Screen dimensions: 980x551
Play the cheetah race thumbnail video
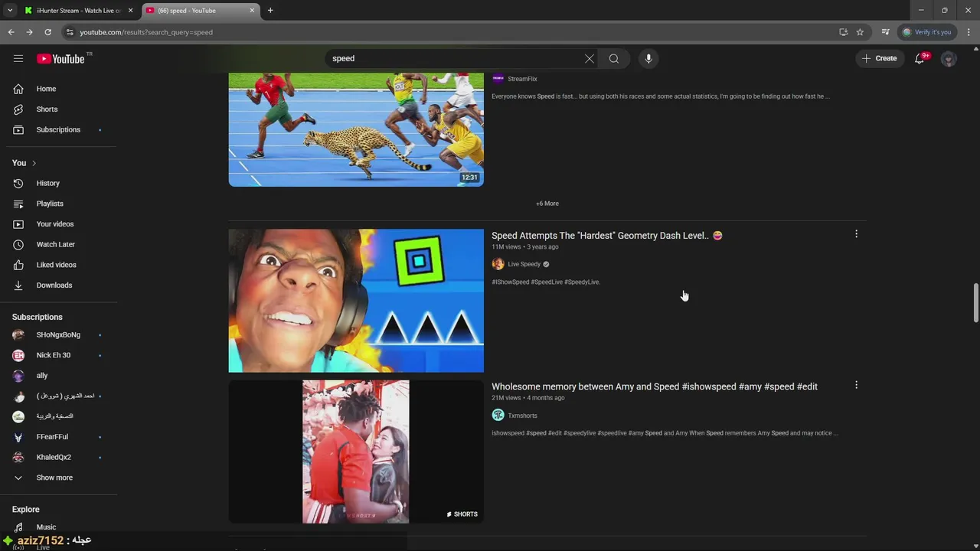coord(356,130)
